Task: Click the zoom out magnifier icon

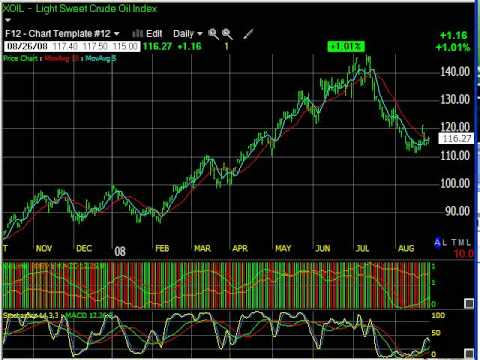Action: [227, 34]
